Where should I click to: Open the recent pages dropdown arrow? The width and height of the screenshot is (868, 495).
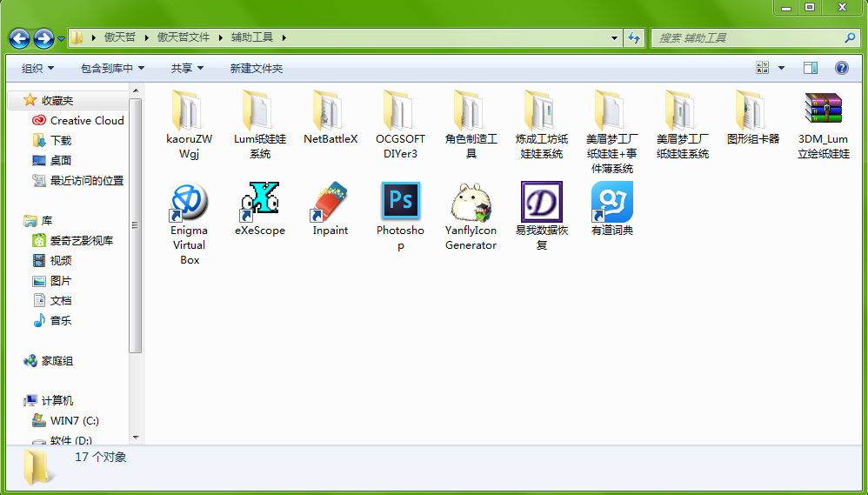point(61,39)
